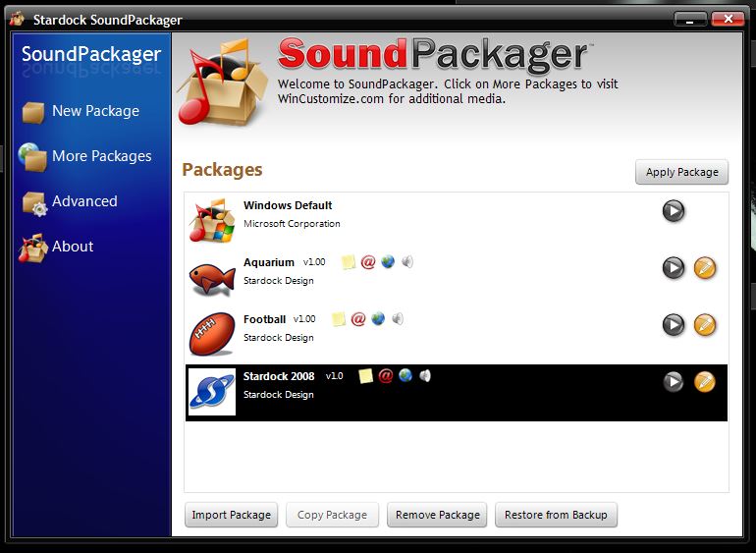Edit the Stardock 2008 package
This screenshot has width=756, height=553.
[705, 382]
